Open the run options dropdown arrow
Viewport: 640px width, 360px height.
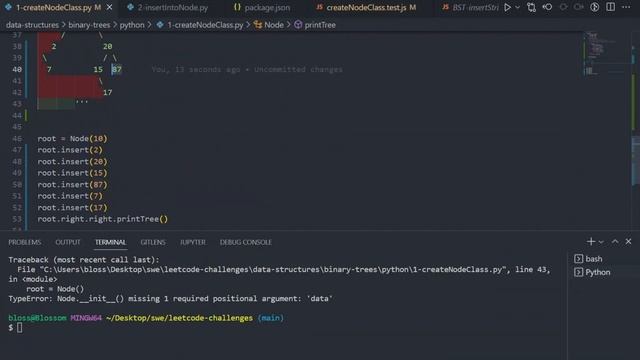518,7
